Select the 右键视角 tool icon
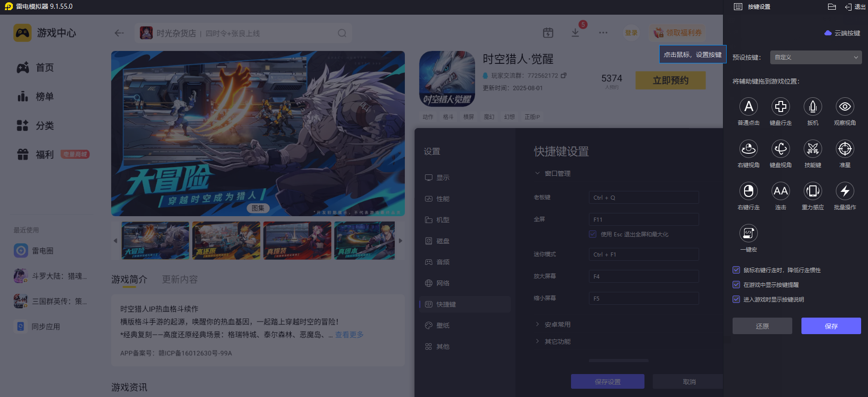Image resolution: width=868 pixels, height=397 pixels. point(749,149)
